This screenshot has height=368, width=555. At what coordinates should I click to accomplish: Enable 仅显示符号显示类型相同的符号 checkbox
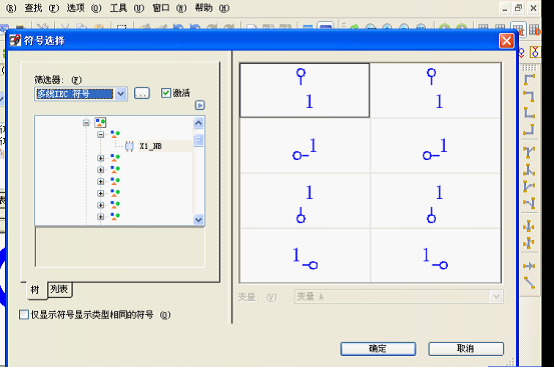coord(24,315)
